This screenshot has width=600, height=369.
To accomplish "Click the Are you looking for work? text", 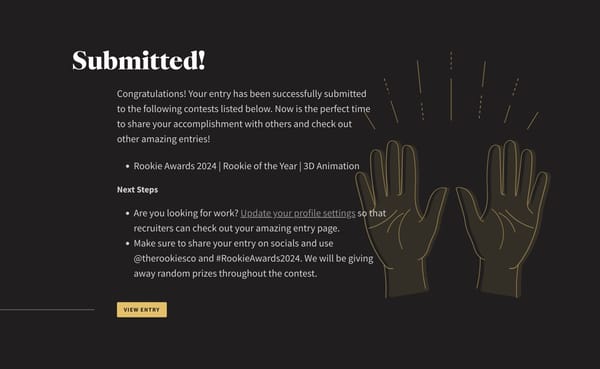I will tap(186, 213).
